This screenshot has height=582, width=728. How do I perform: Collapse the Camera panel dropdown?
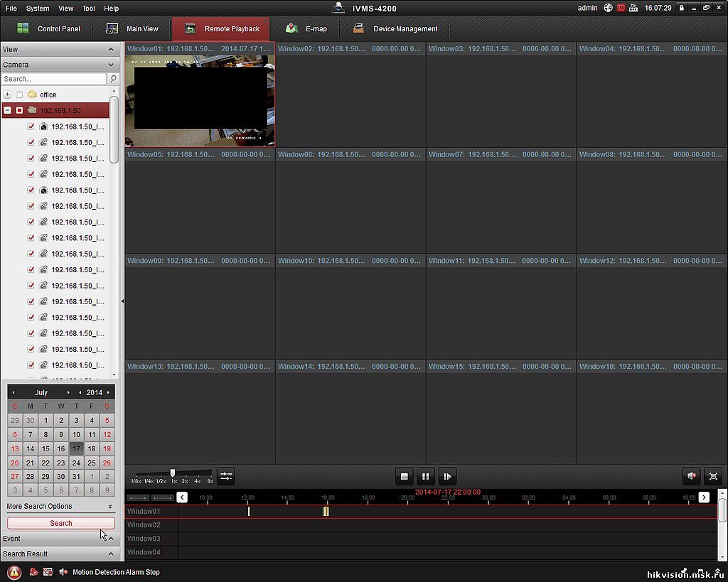pos(111,65)
